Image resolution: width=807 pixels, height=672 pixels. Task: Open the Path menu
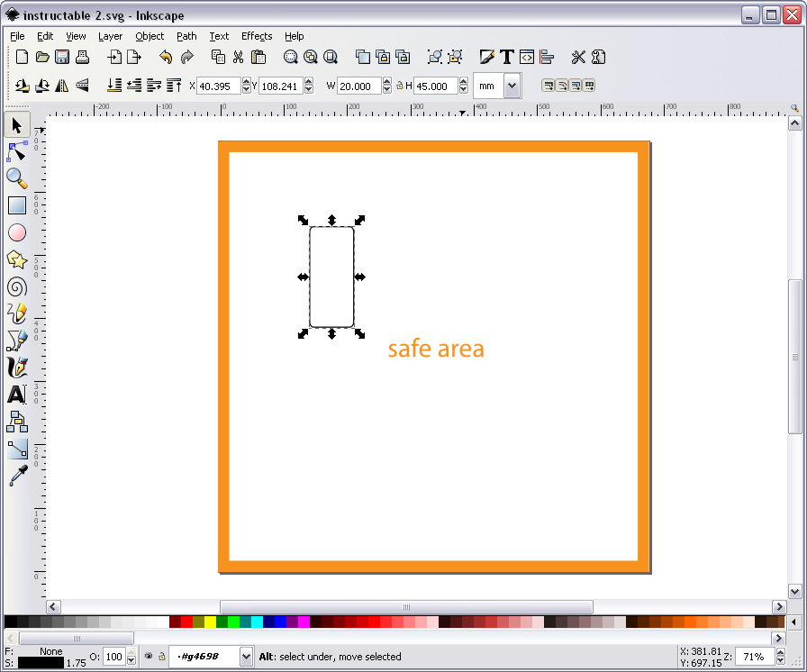pyautogui.click(x=186, y=36)
